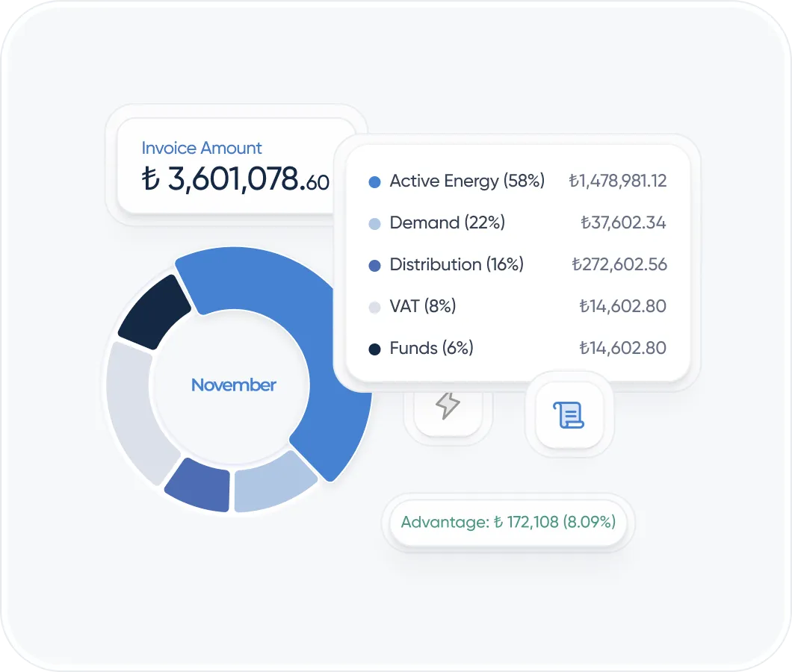Select the Demand light blue legend dot

pyautogui.click(x=375, y=223)
